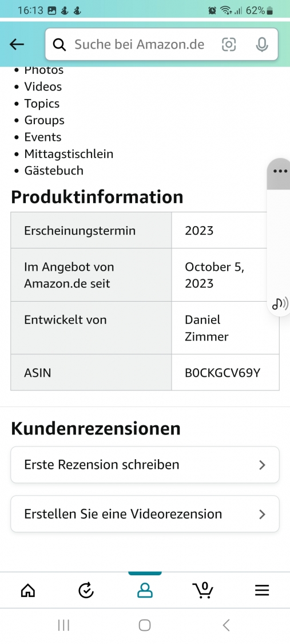Tap the magnifying glass search icon

point(60,44)
